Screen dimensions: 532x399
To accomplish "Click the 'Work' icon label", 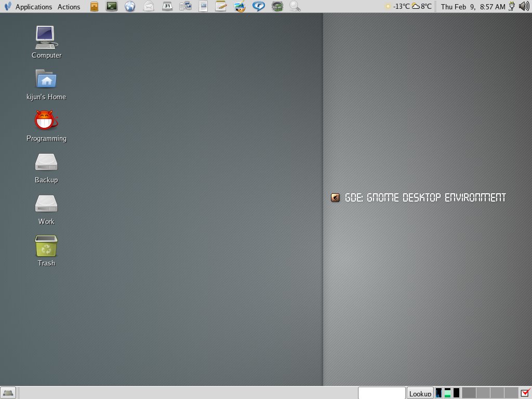I will pyautogui.click(x=46, y=221).
